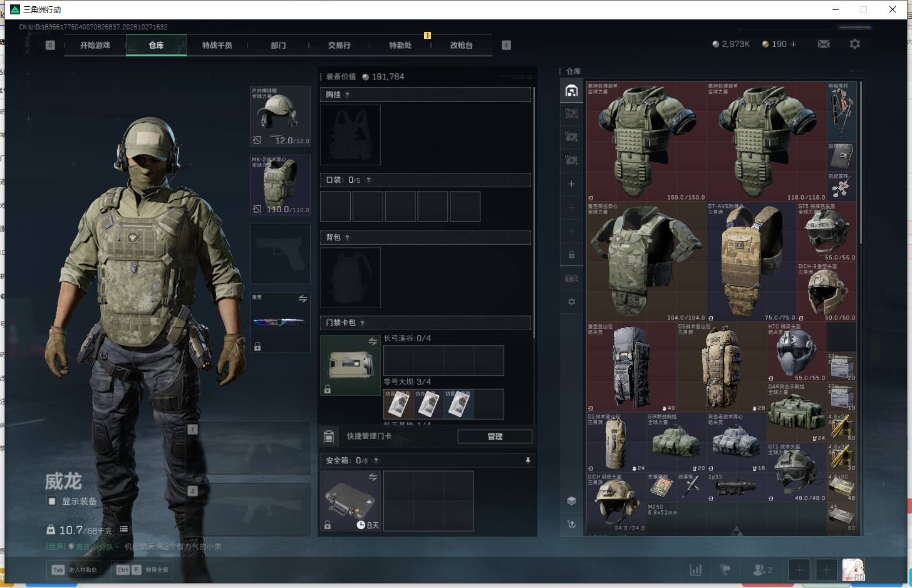This screenshot has height=588, width=912.
Task: Click the empty primary weapon slot 1
Action: 247,448
